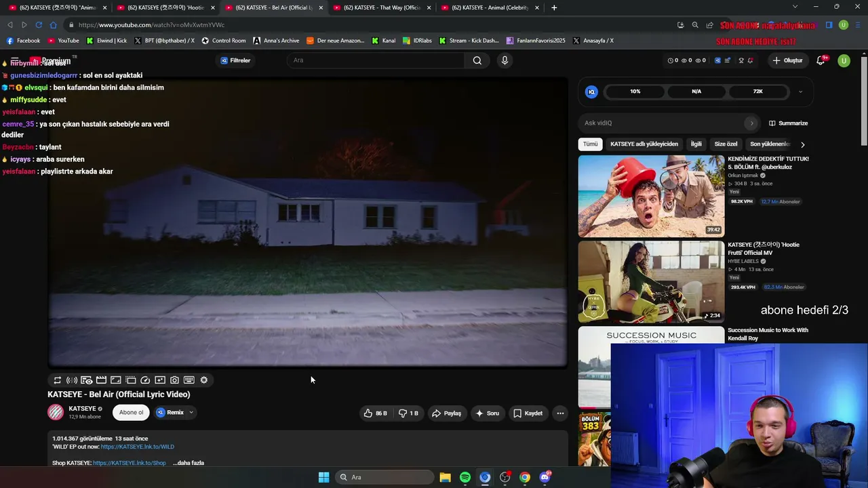The image size is (868, 488).
Task: Select the KATSEYE adlı yükleyiciden chip
Action: tap(644, 144)
